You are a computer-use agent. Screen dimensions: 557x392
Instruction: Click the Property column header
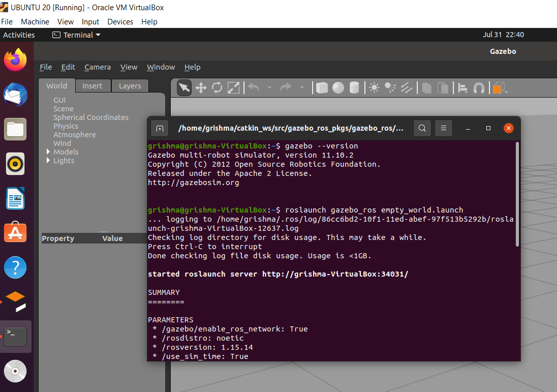[58, 238]
